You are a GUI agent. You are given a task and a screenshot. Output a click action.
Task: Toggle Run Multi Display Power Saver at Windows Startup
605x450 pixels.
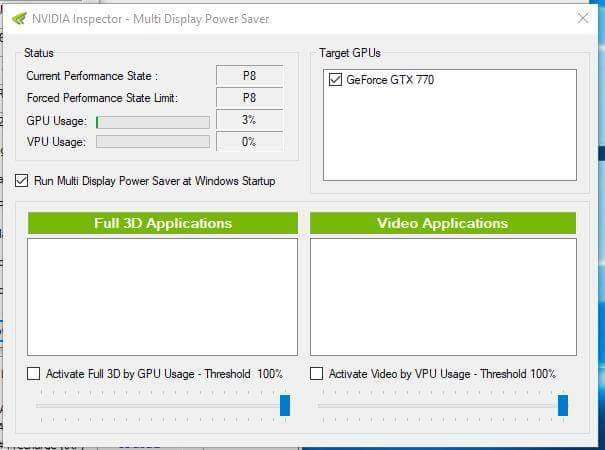(22, 181)
